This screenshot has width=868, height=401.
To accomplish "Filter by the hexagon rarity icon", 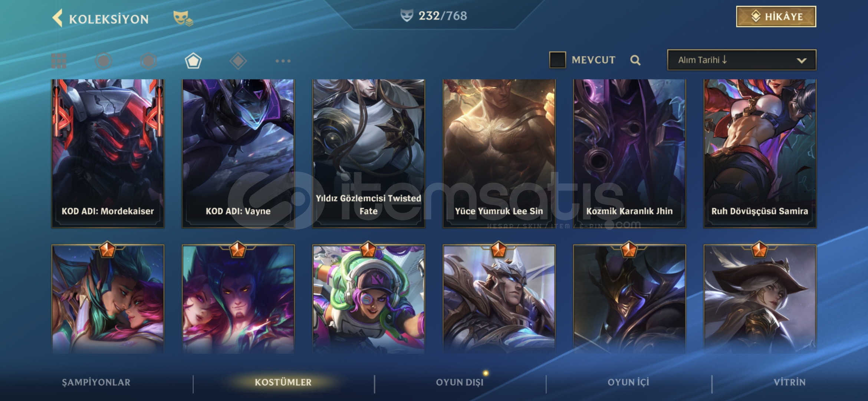I will [148, 61].
